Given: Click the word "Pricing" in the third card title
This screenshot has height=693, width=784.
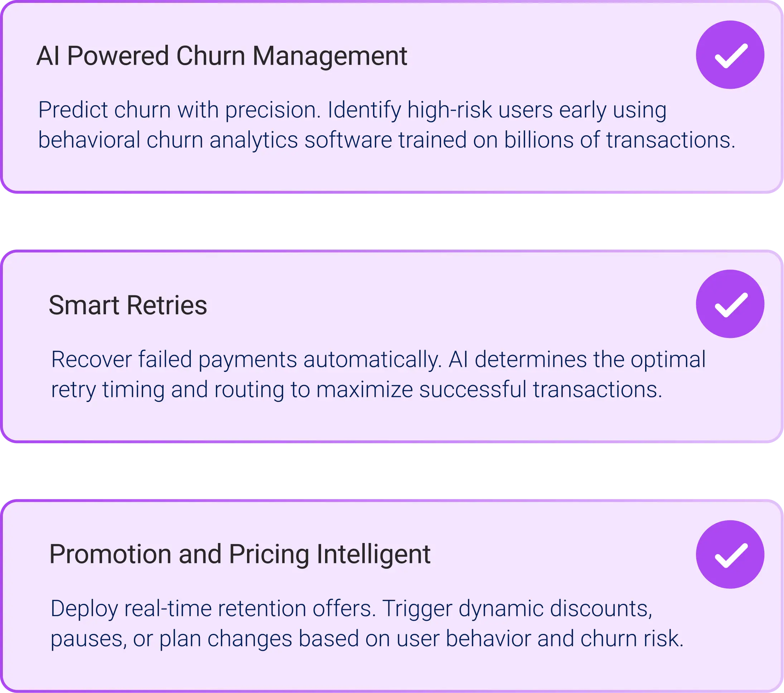Looking at the screenshot, I should coord(269,554).
